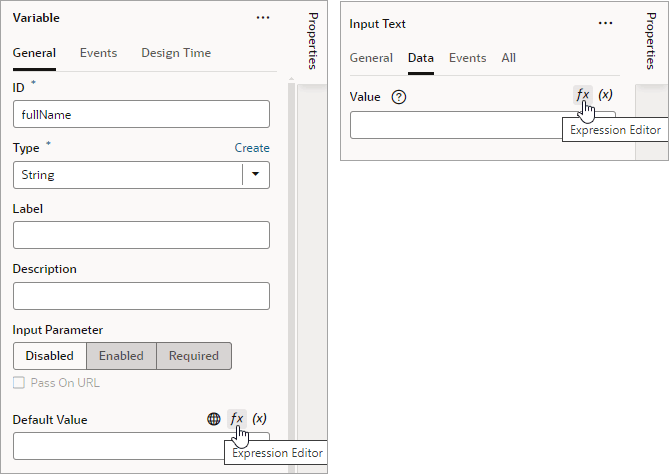
Task: Open the Input Text panel more options menu
Action: tap(605, 23)
